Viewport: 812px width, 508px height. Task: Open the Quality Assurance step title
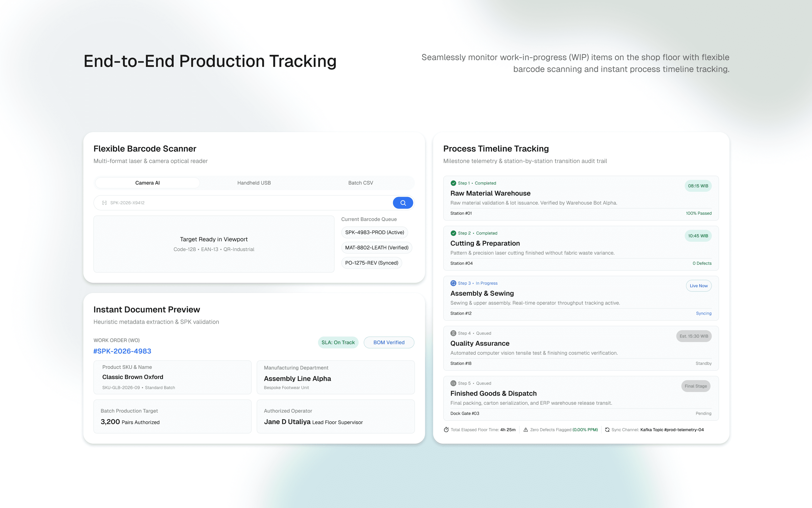(480, 343)
